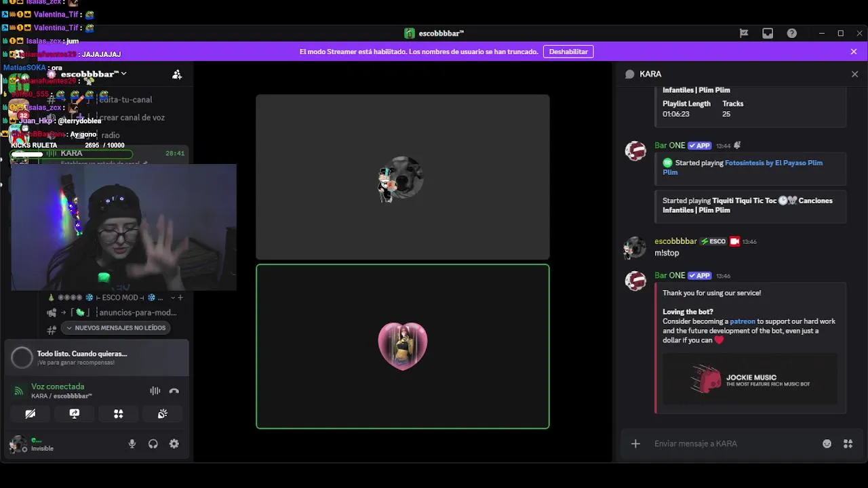The width and height of the screenshot is (868, 488).
Task: Click the quest progress circle
Action: pyautogui.click(x=22, y=358)
